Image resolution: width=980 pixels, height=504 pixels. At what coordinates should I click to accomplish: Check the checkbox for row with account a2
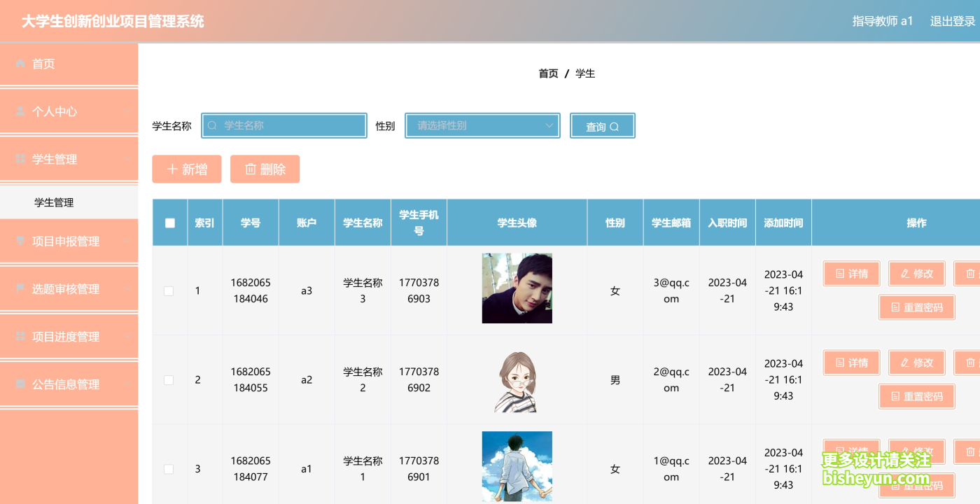click(169, 379)
